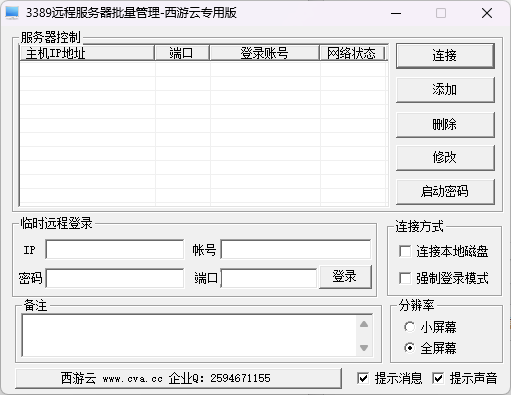The width and height of the screenshot is (511, 395).
Task: Select the 全屏幕 radio button
Action: pyautogui.click(x=409, y=348)
